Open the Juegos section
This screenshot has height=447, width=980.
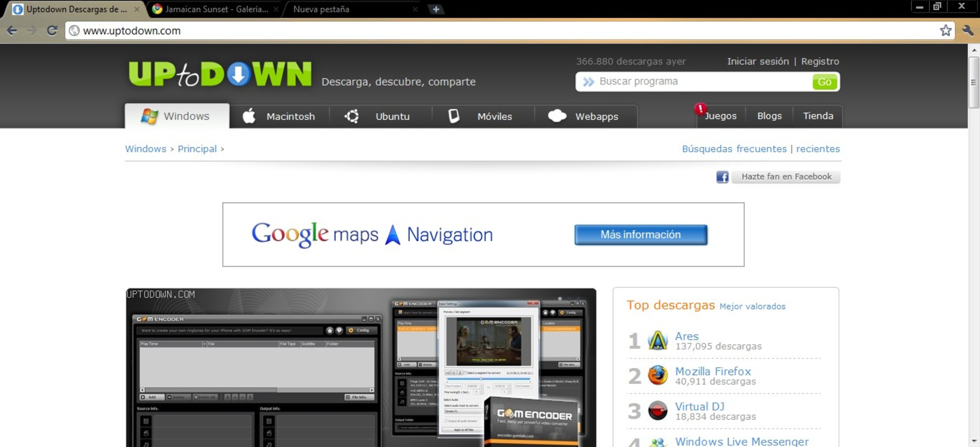pos(720,116)
